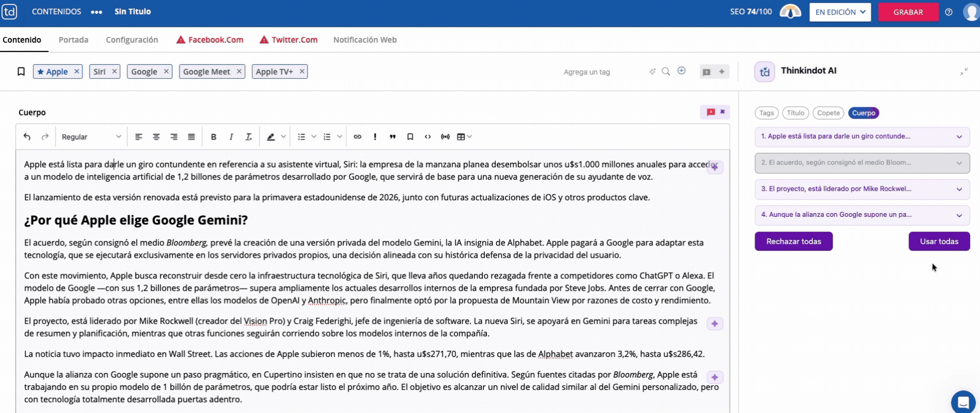Image resolution: width=980 pixels, height=413 pixels.
Task: Justify the paragraph text
Action: point(191,137)
